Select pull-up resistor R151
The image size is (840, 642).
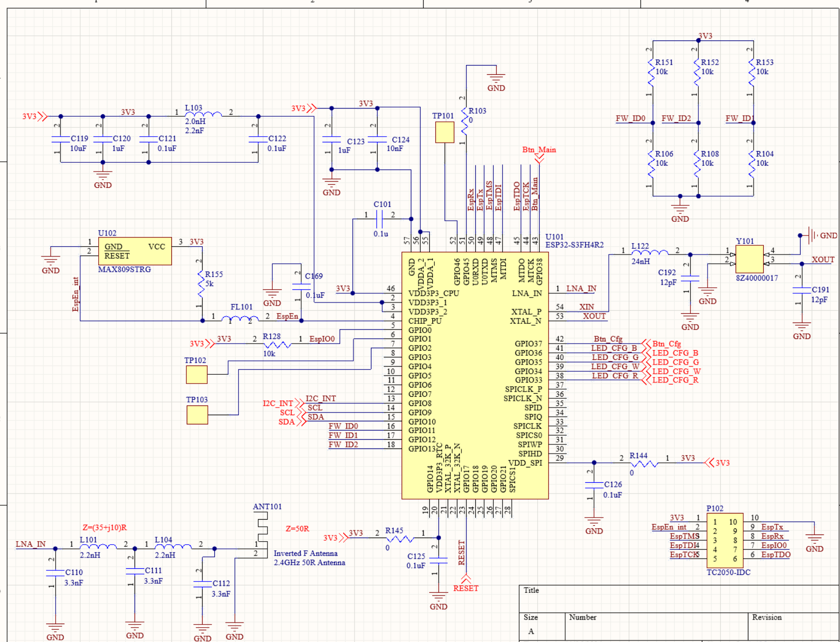coord(651,72)
